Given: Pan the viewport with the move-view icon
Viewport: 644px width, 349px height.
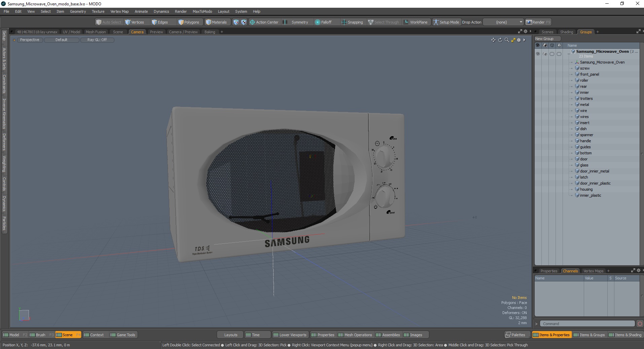Looking at the screenshot, I should tap(493, 40).
